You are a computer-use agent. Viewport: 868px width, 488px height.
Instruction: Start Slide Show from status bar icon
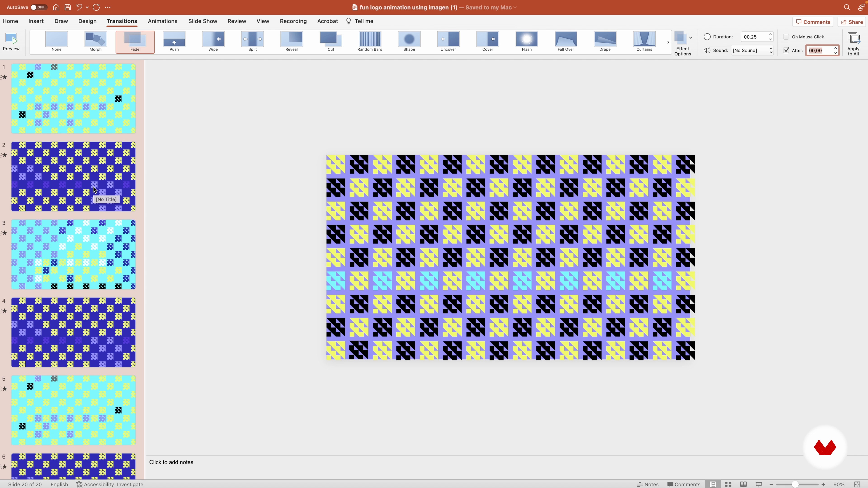click(759, 484)
